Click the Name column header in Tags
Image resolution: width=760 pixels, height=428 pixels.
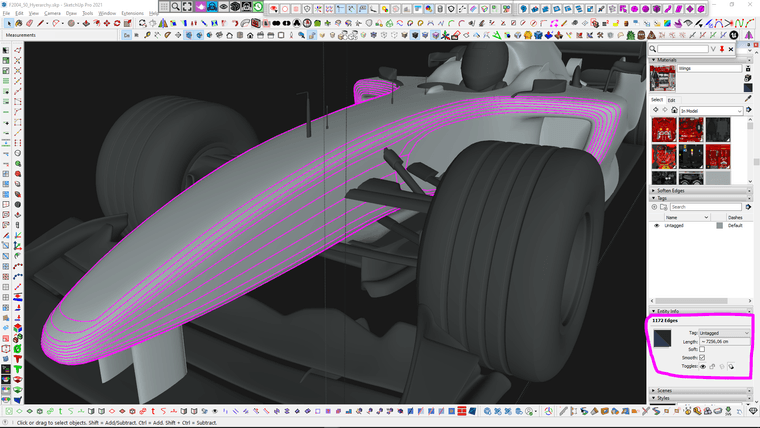tap(673, 217)
